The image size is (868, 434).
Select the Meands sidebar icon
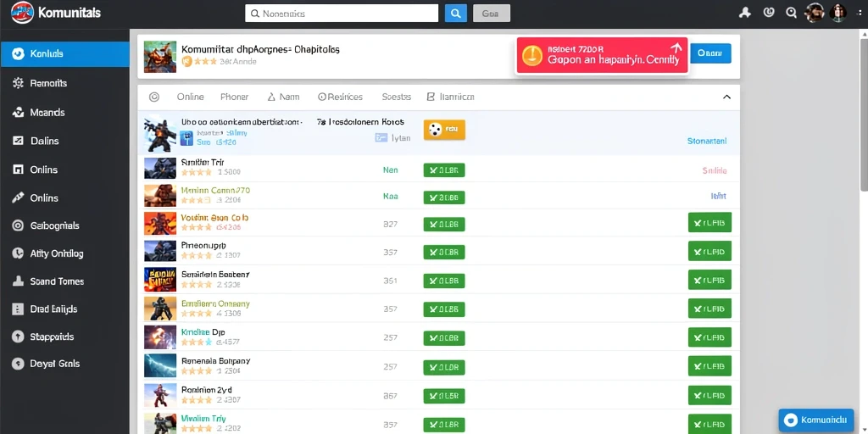pos(19,113)
